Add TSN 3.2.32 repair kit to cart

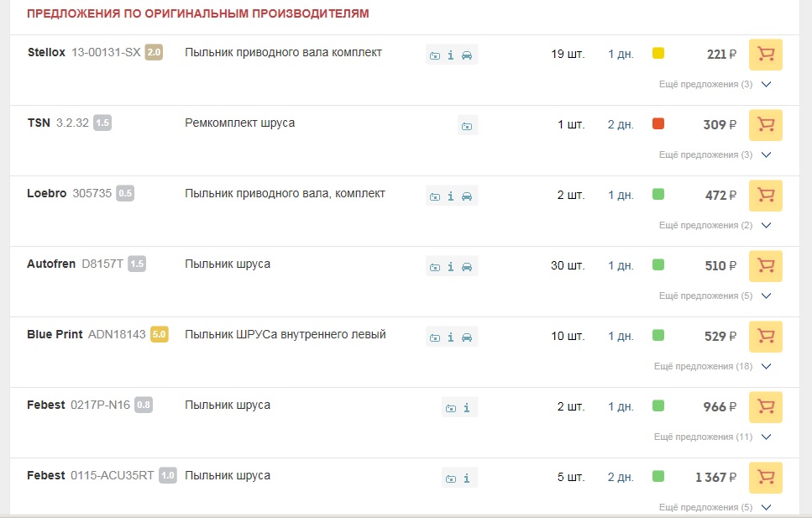click(x=765, y=125)
